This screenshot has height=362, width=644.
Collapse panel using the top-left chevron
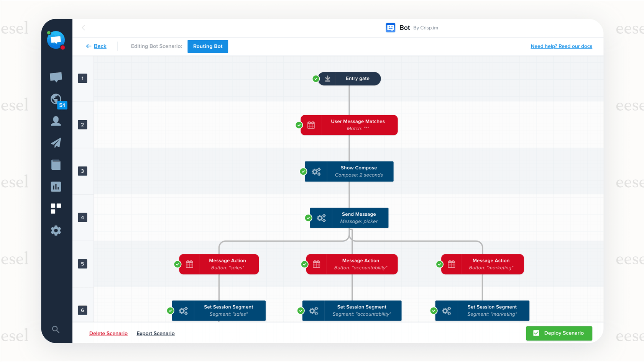84,28
